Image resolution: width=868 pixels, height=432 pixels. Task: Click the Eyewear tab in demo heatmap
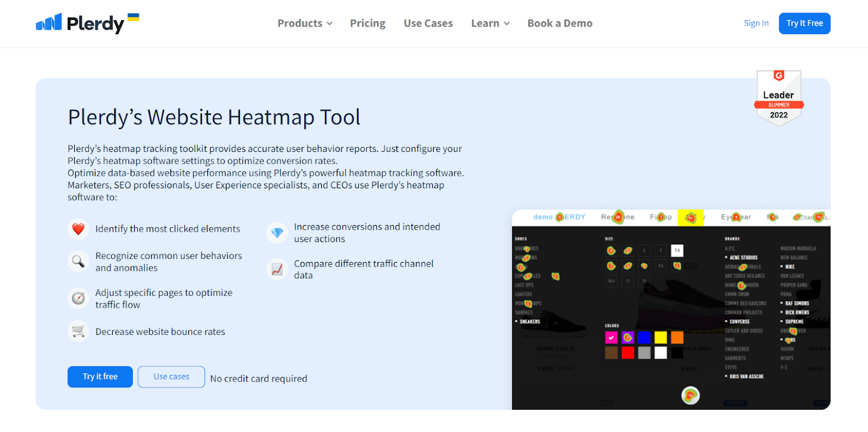[x=736, y=217]
